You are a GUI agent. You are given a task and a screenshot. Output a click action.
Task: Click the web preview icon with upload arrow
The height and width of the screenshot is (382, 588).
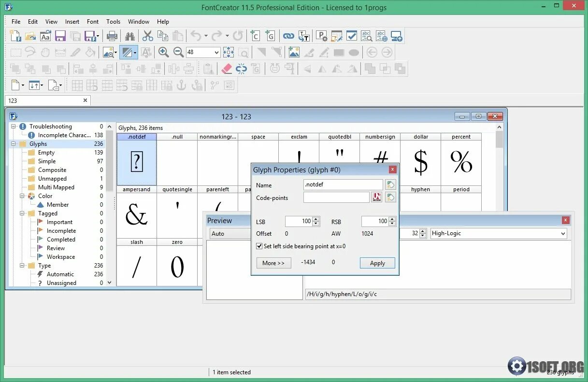point(397,36)
